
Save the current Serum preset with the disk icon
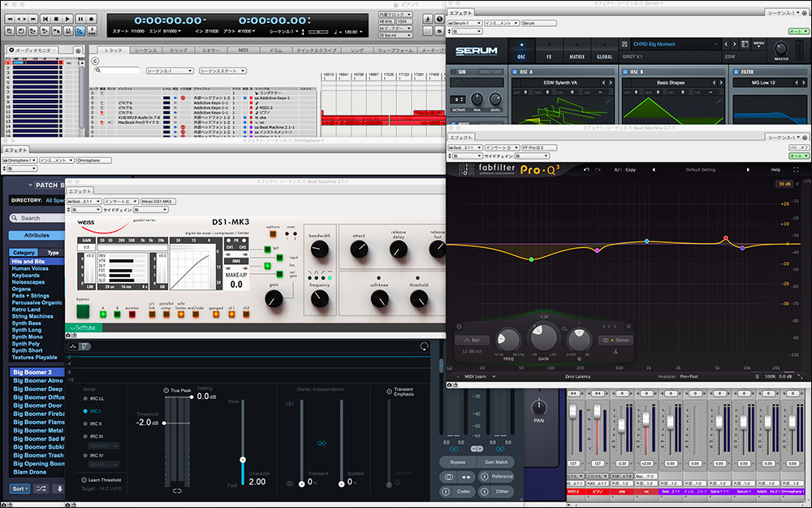click(624, 45)
